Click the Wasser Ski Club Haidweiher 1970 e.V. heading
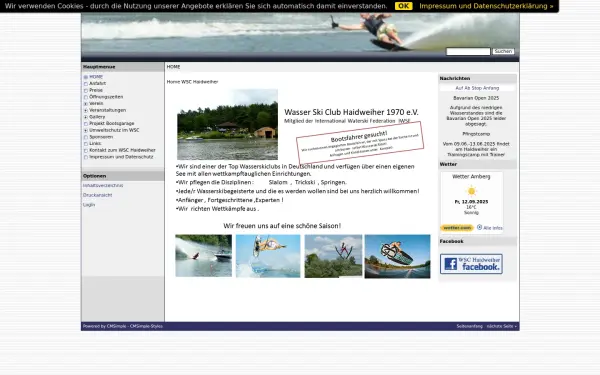Screen dimensions: 600x375 (351, 112)
